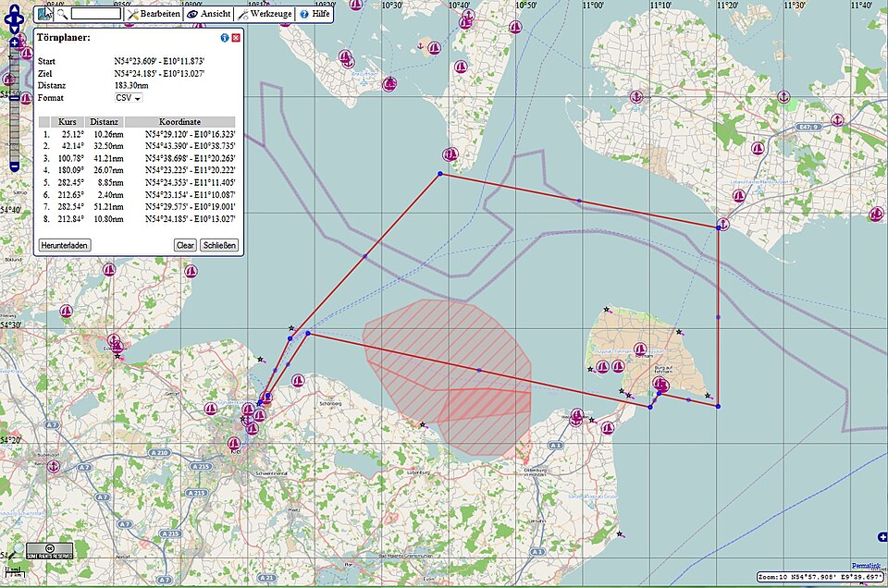
Task: Open the Ansicht menu
Action: click(x=215, y=14)
